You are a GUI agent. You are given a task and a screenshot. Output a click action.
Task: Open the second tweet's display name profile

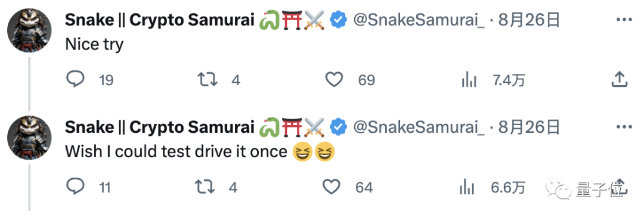tap(160, 127)
